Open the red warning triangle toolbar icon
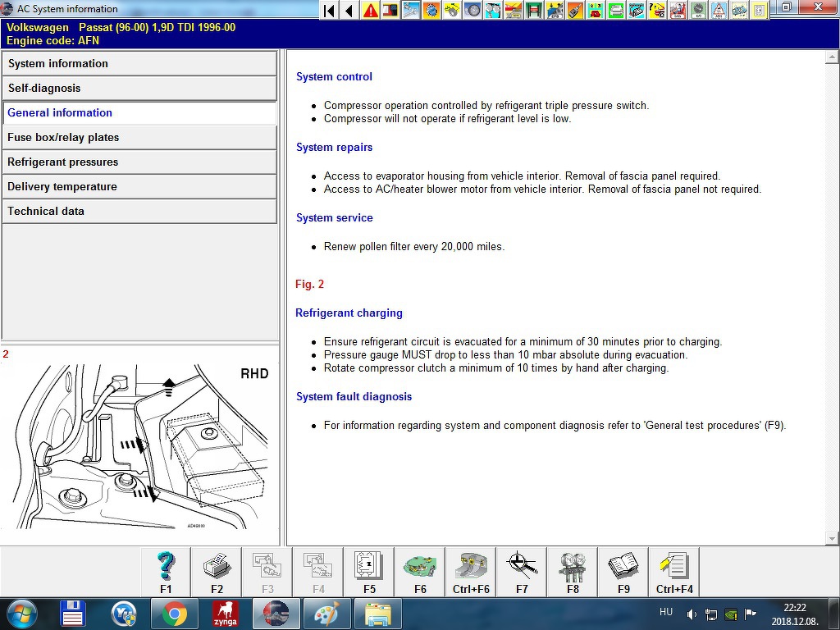 point(370,10)
